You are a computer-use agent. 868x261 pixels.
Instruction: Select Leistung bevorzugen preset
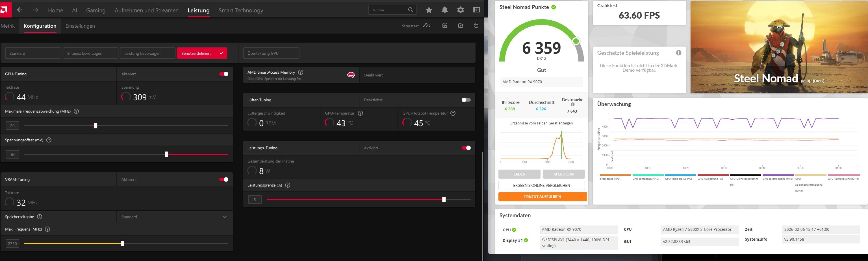(147, 53)
